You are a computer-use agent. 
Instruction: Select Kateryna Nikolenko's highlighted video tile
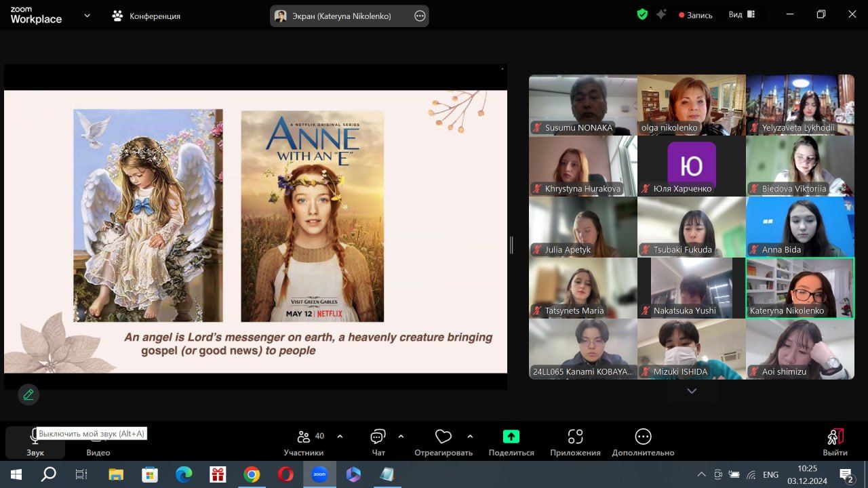point(800,288)
